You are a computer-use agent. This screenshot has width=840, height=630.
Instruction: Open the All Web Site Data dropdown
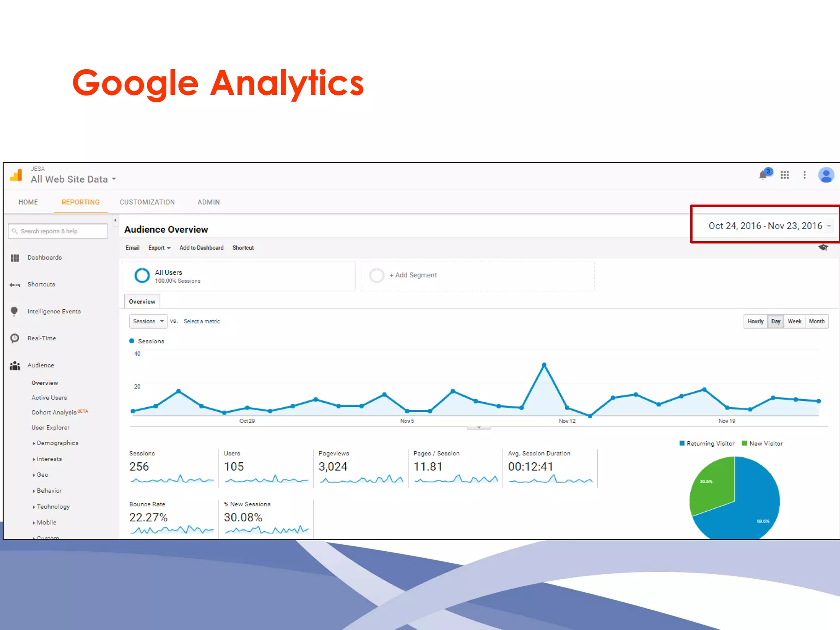click(73, 179)
